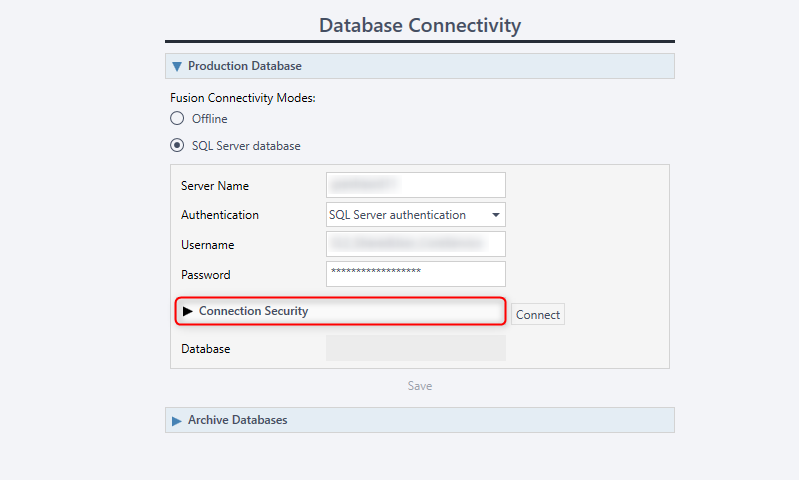Click the Password input field
This screenshot has width=799, height=480.
[416, 274]
